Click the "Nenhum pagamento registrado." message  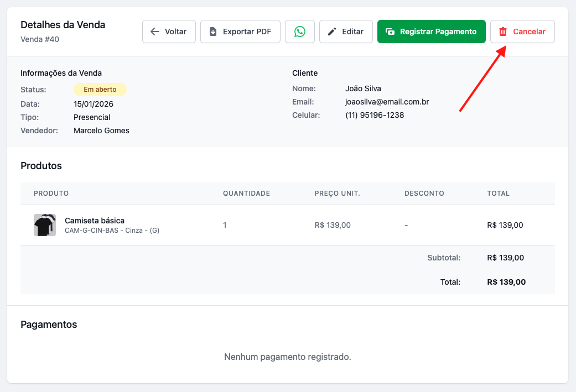pos(287,357)
